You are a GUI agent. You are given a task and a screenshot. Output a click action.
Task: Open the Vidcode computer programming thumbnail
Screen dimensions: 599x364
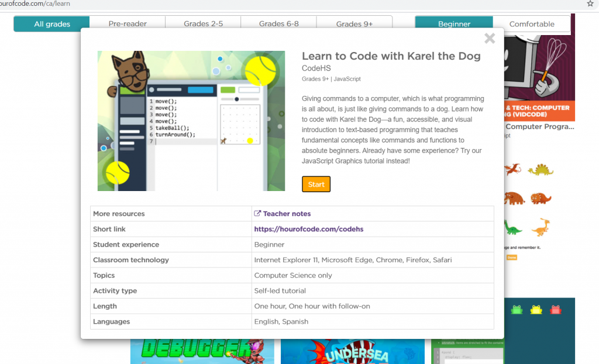tap(539, 78)
